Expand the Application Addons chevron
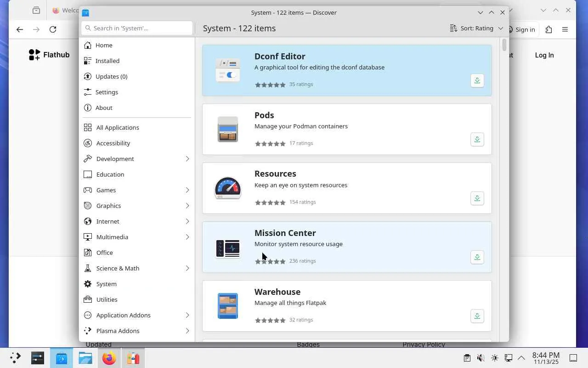 (187, 315)
